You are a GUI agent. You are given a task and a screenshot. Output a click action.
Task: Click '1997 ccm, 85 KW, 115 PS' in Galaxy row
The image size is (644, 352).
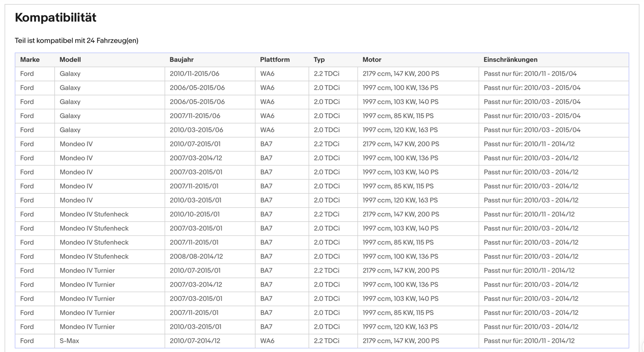398,116
